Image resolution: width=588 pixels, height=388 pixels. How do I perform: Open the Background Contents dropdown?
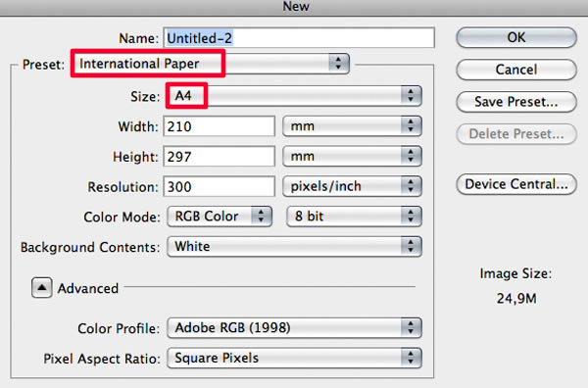click(x=294, y=246)
